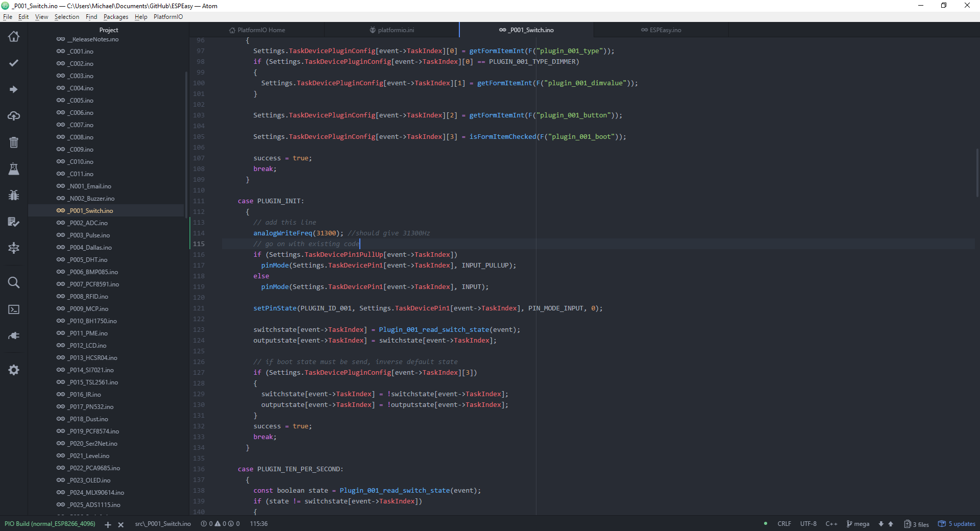Switch to the PlatformIO Home tab

pyautogui.click(x=257, y=30)
